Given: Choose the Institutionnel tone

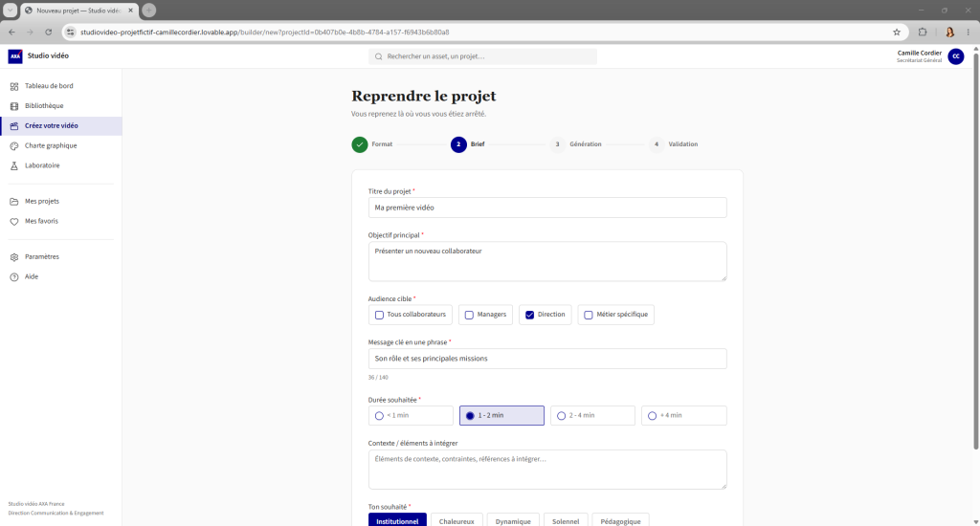Looking at the screenshot, I should (397, 521).
